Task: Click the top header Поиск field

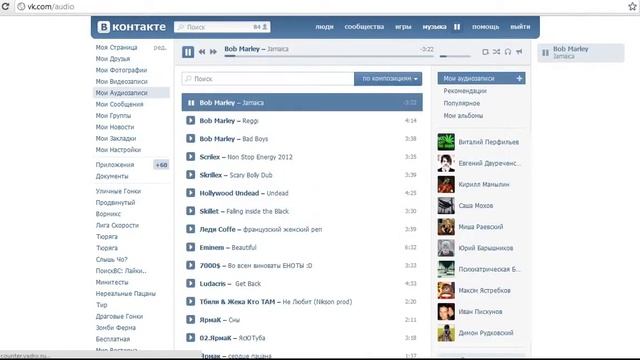Action: coord(222,27)
